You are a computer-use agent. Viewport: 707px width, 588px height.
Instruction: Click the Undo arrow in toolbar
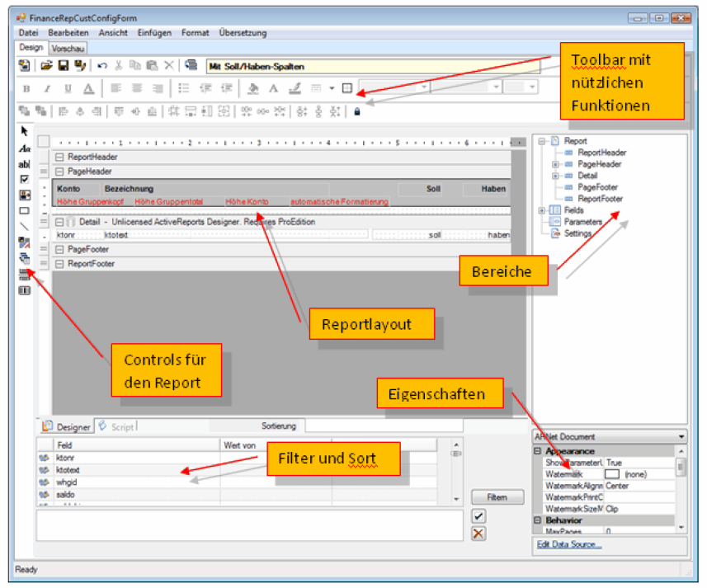[102, 65]
